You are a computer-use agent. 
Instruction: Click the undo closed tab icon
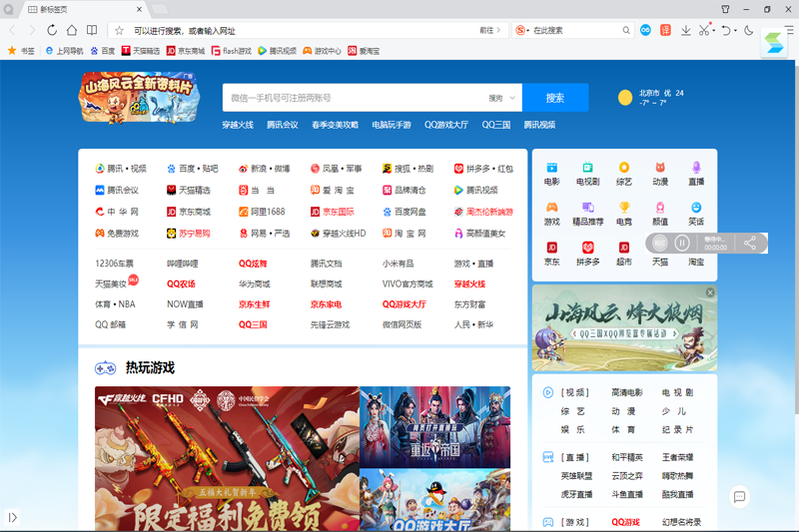(x=726, y=31)
